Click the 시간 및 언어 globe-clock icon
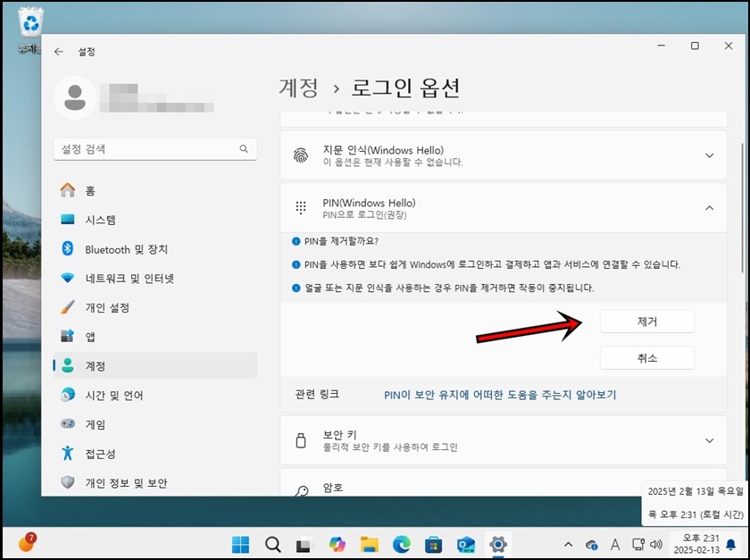Screen dimensions: 750x560 pos(68,395)
